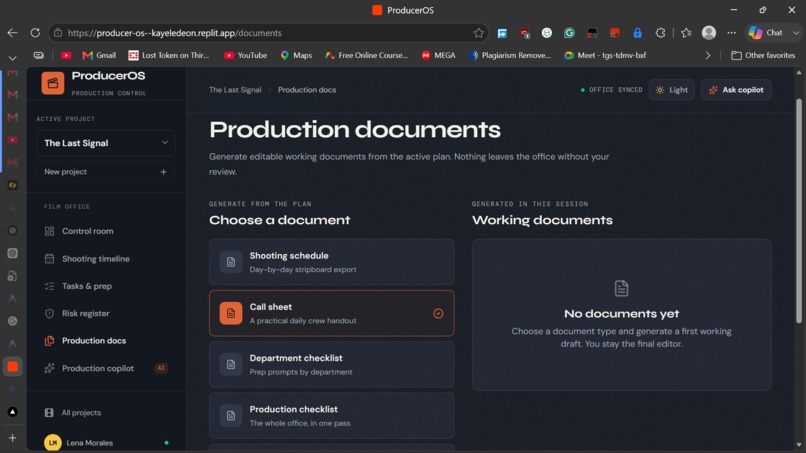This screenshot has width=806, height=453.
Task: Click the page vertical scrollbar
Action: click(x=798, y=211)
